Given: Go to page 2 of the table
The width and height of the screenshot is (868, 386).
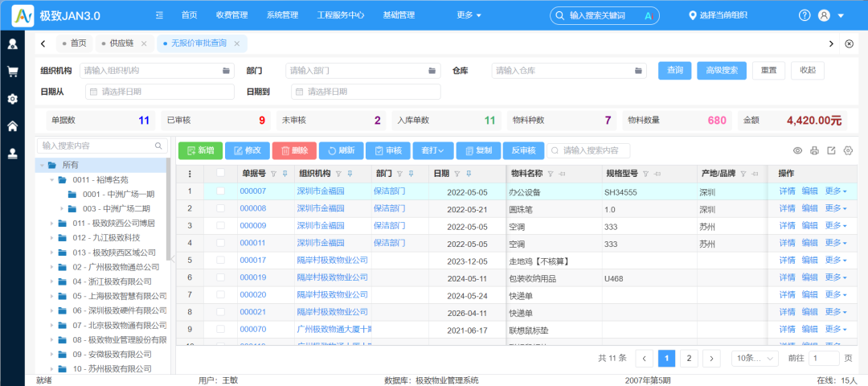Looking at the screenshot, I should 689,359.
